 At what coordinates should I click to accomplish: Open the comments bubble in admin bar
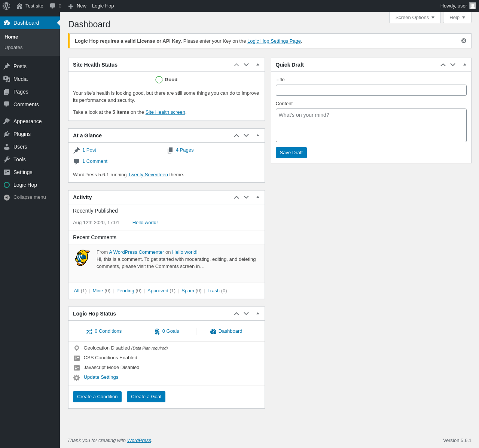click(53, 6)
